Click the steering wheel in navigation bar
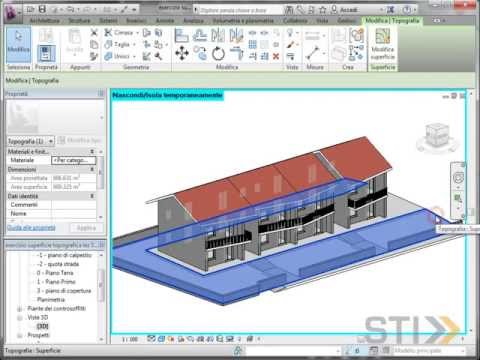Viewport: 480px width, 360px height. coord(459,177)
